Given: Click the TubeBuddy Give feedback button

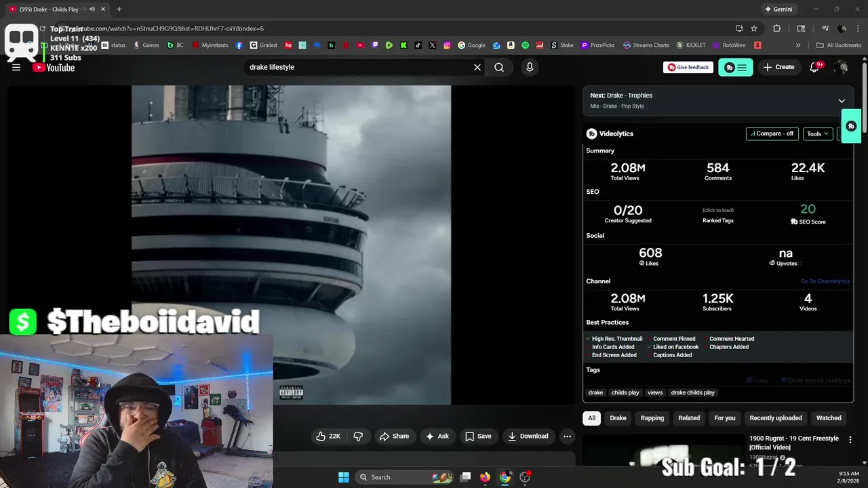Looking at the screenshot, I should [x=688, y=67].
